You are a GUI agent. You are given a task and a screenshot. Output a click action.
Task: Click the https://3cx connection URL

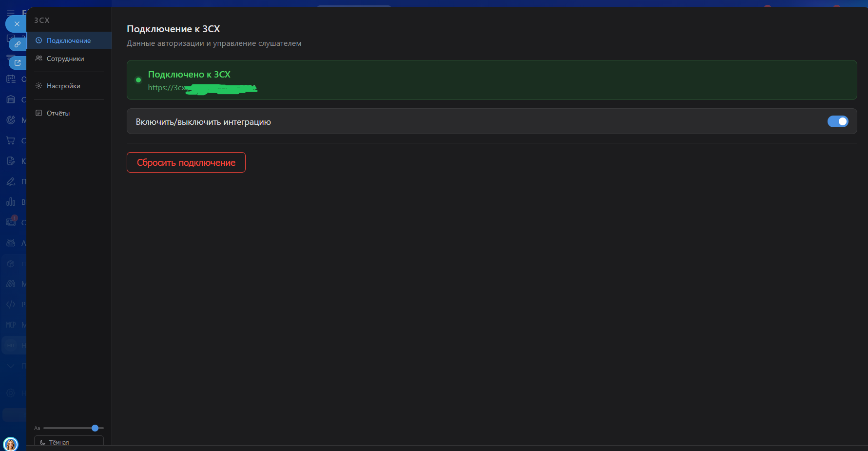[202, 88]
